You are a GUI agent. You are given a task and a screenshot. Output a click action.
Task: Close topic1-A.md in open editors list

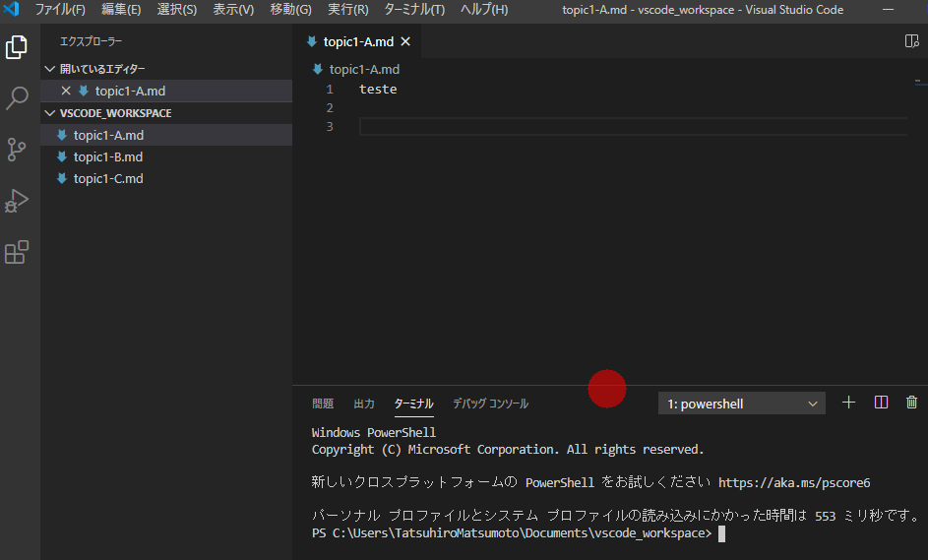66,91
